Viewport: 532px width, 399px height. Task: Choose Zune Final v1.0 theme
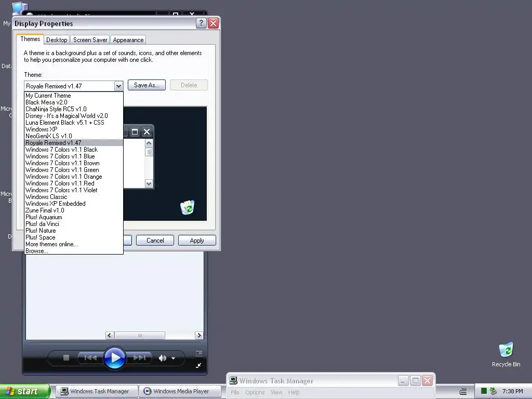pyautogui.click(x=74, y=210)
